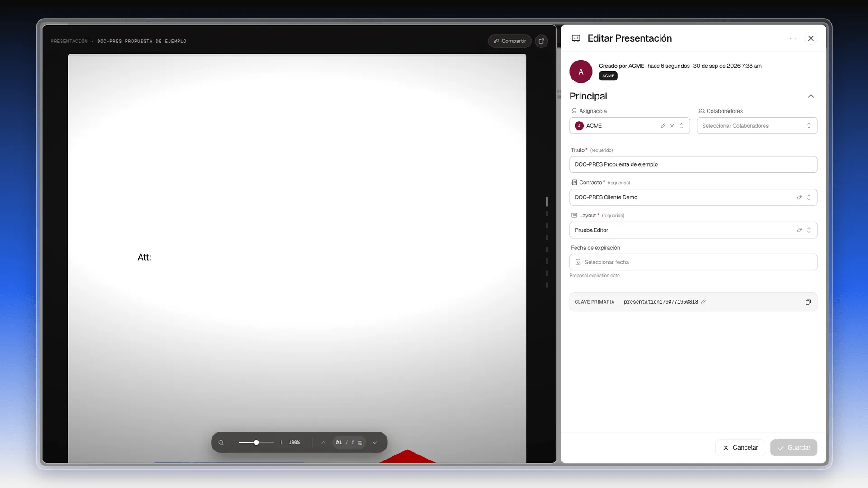Open the page grid overview icon
Viewport: 868px width, 488px height.
[360, 442]
